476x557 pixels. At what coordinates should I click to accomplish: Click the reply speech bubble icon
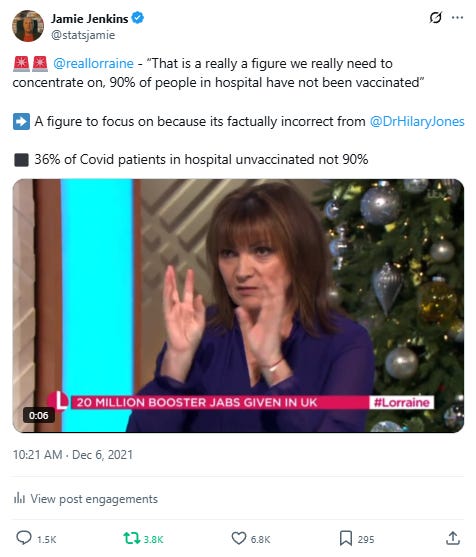(24, 538)
